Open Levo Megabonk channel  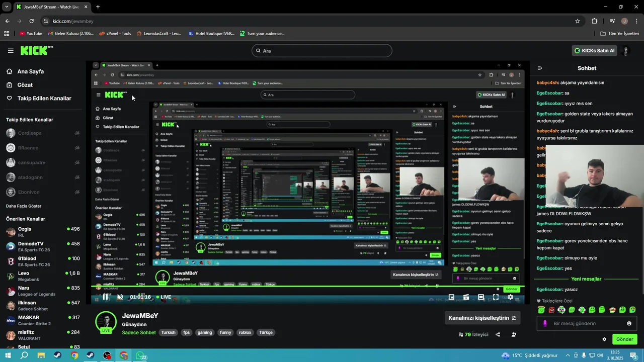[43, 276]
